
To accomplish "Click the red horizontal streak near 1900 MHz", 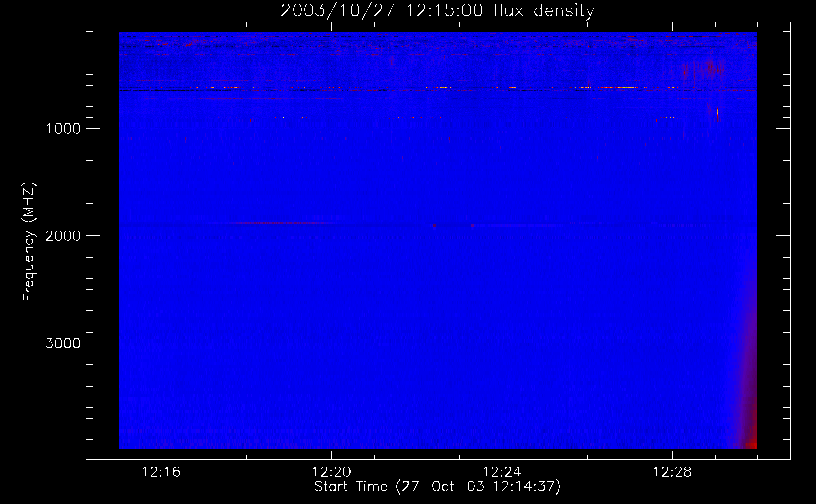I will [282, 223].
